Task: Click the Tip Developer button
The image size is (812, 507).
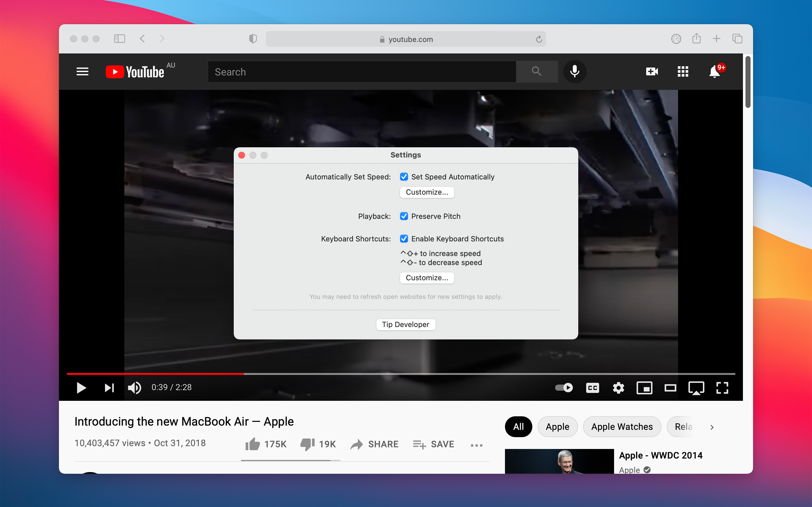Action: click(405, 324)
